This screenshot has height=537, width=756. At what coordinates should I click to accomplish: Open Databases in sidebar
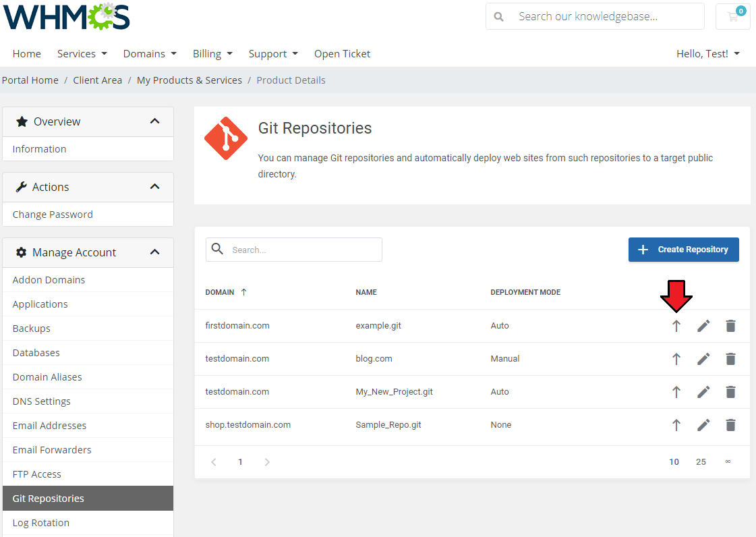(x=88, y=353)
